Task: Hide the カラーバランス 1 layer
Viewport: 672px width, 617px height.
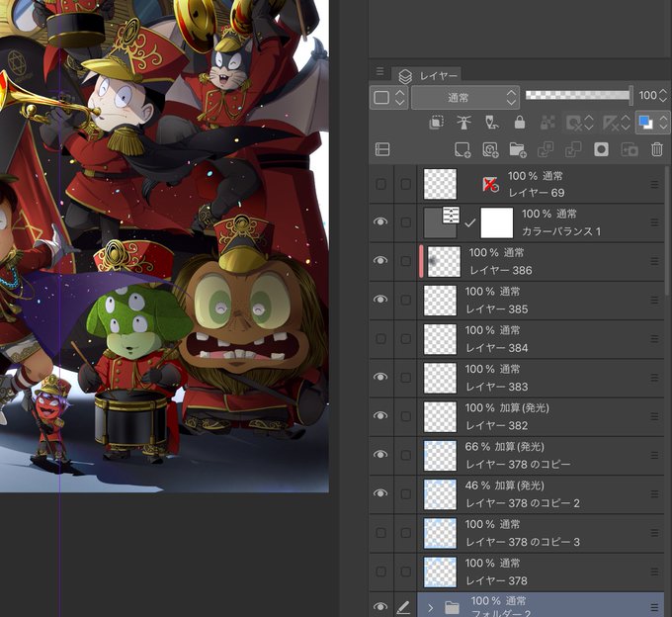Action: coord(380,221)
